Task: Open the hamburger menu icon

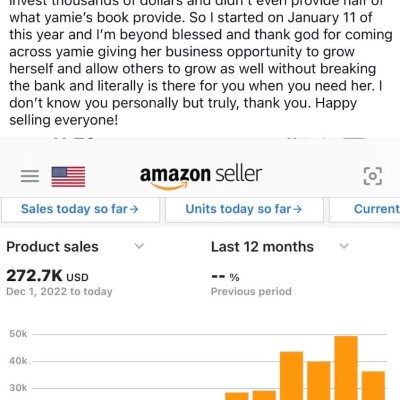Action: 30,176
